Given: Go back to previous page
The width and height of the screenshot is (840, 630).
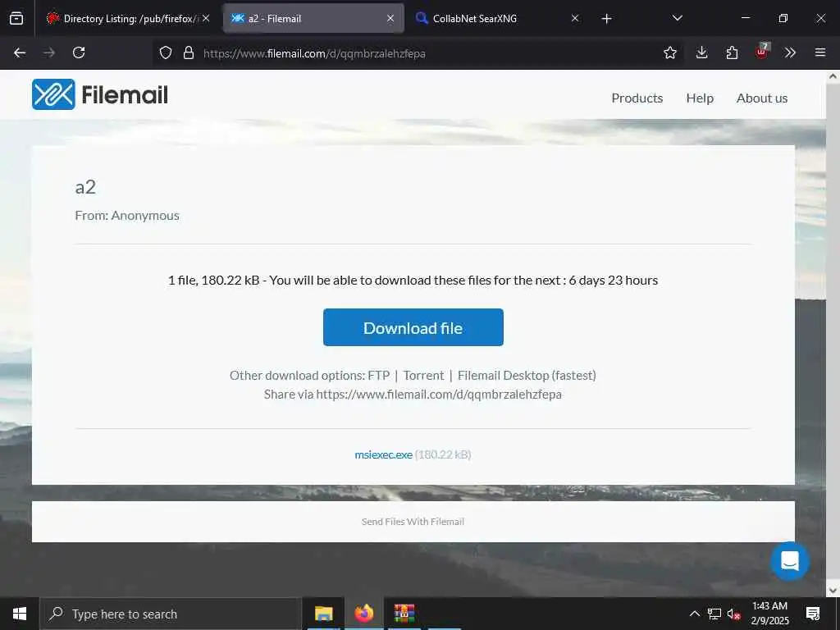Looking at the screenshot, I should pyautogui.click(x=20, y=52).
